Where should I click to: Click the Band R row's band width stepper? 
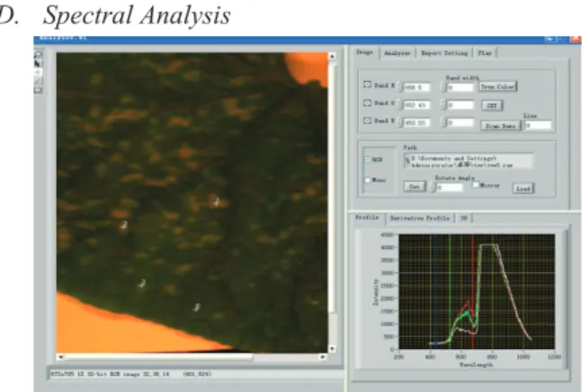[443, 87]
